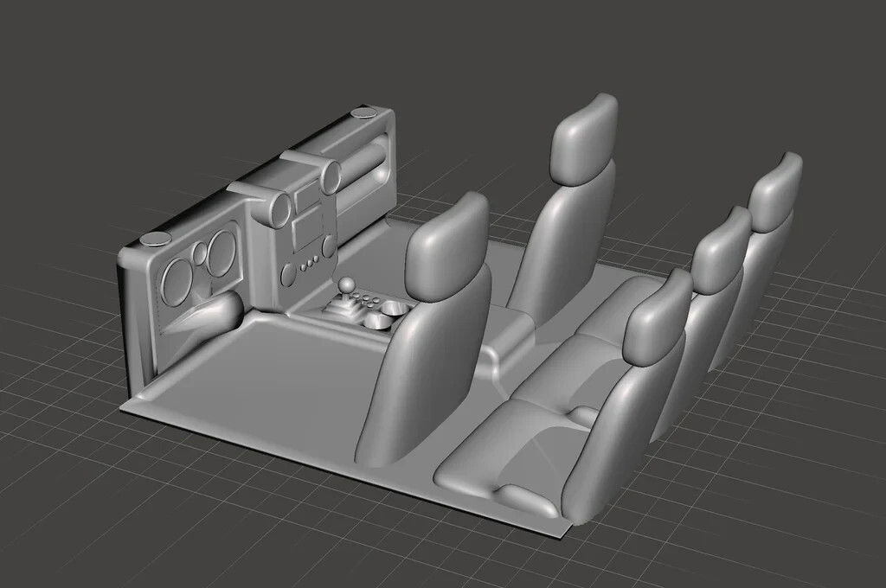Click the round cap atop the dashboard's driver end
This screenshot has height=588, width=886.
(155, 239)
